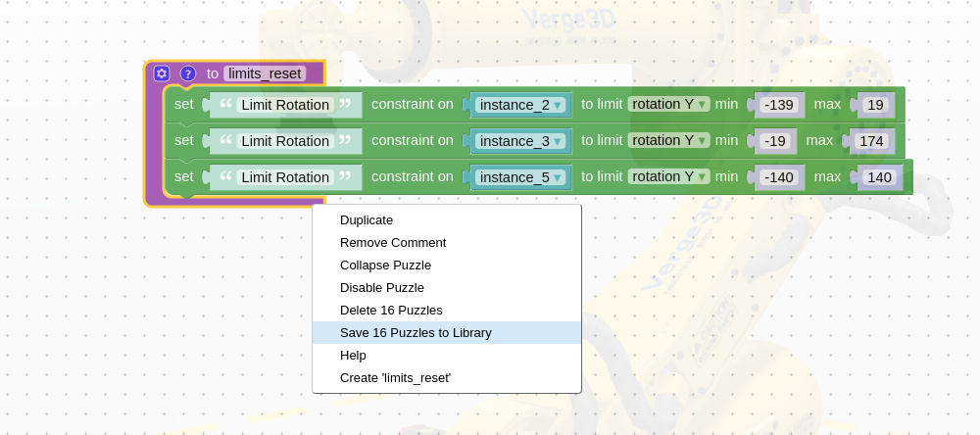Open the instance_5 object dropdown
Viewport: 980px width, 435px height.
tap(521, 177)
